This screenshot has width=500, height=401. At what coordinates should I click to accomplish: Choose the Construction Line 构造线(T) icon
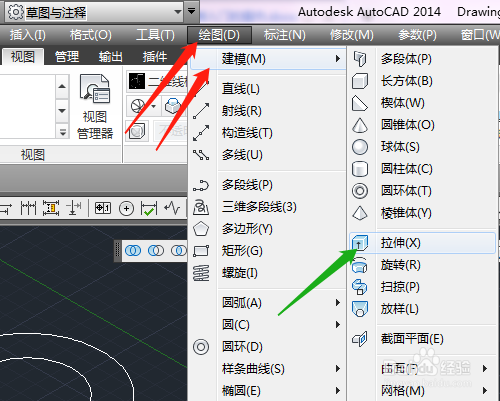point(201,133)
